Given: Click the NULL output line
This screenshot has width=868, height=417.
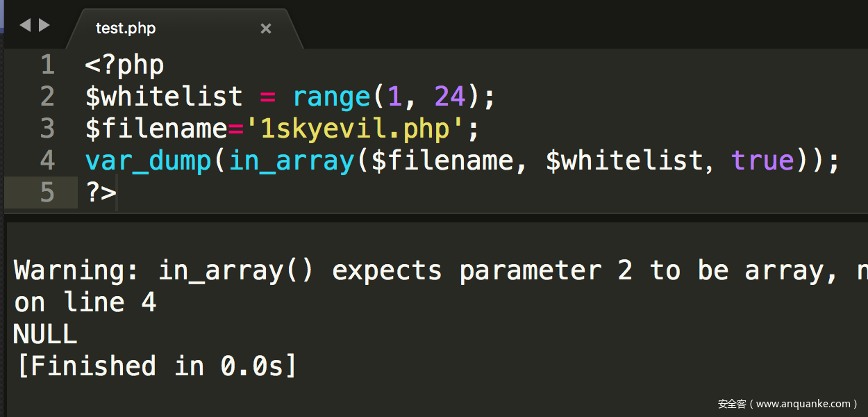Looking at the screenshot, I should [x=45, y=334].
